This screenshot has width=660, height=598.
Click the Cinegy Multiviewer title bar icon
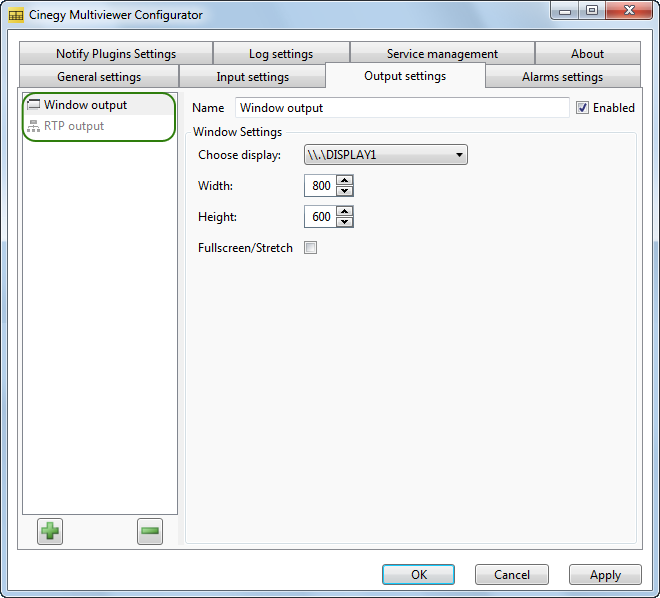pos(16,15)
